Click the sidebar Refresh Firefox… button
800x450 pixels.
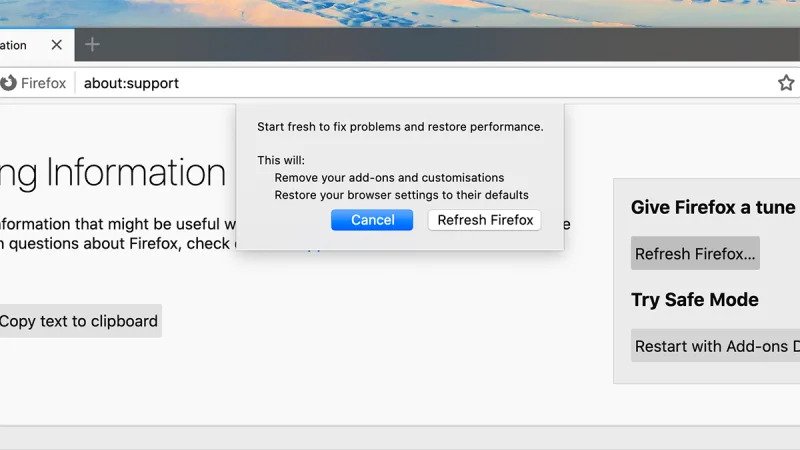pos(695,253)
